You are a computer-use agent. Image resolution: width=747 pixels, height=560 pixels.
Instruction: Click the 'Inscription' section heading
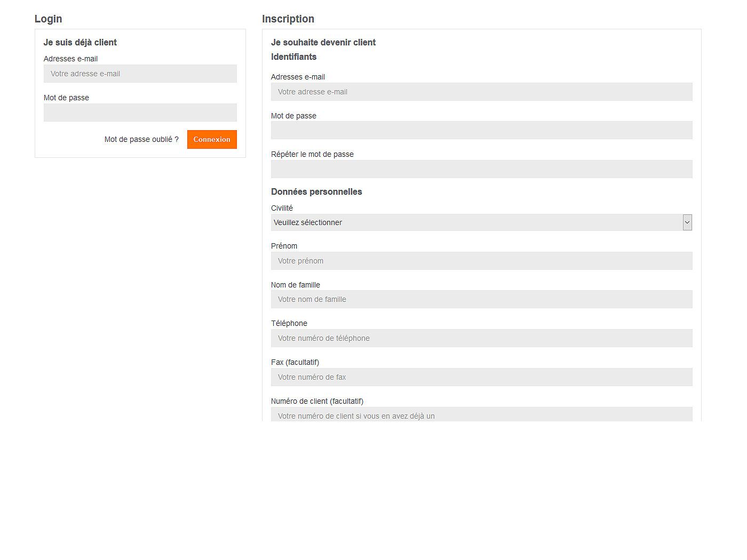[288, 19]
